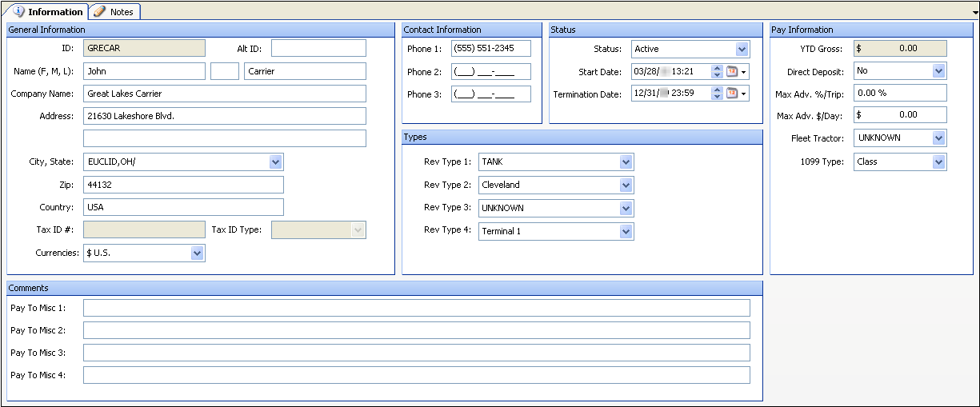This screenshot has width=980, height=407.
Task: Focus the Alt ID text box
Action: click(x=318, y=49)
